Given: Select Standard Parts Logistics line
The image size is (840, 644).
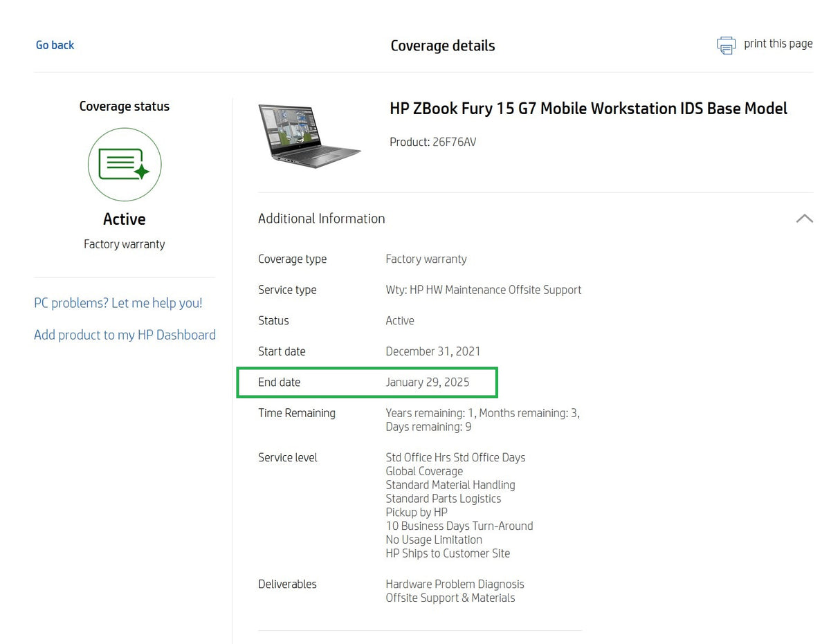Looking at the screenshot, I should 444,499.
